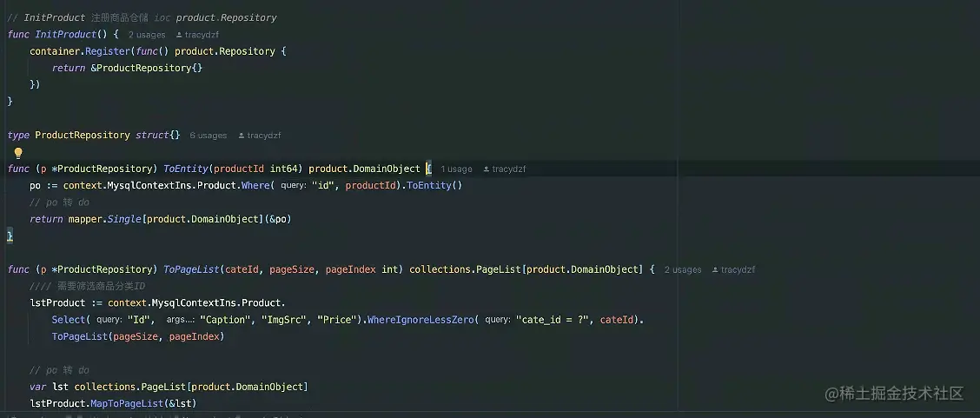This screenshot has width=980, height=418.
Task: Click "product.Repository" in the Register func literal
Action: tap(225, 51)
